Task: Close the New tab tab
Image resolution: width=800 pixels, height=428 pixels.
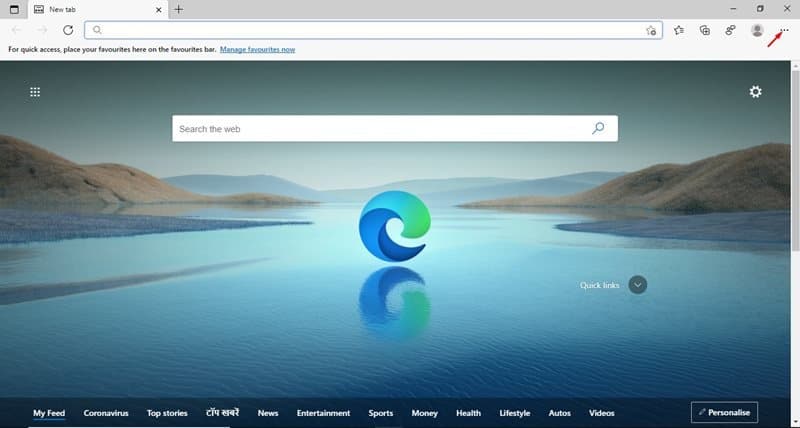Action: point(159,10)
